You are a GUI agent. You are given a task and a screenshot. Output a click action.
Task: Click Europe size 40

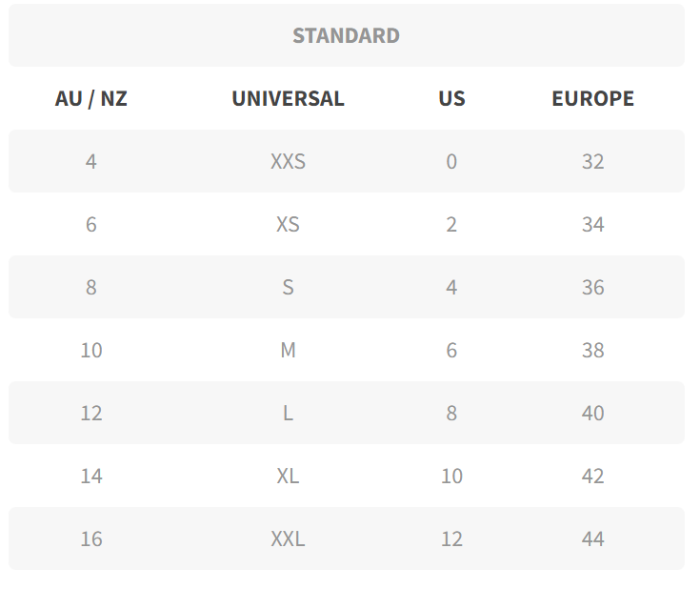[x=592, y=413]
